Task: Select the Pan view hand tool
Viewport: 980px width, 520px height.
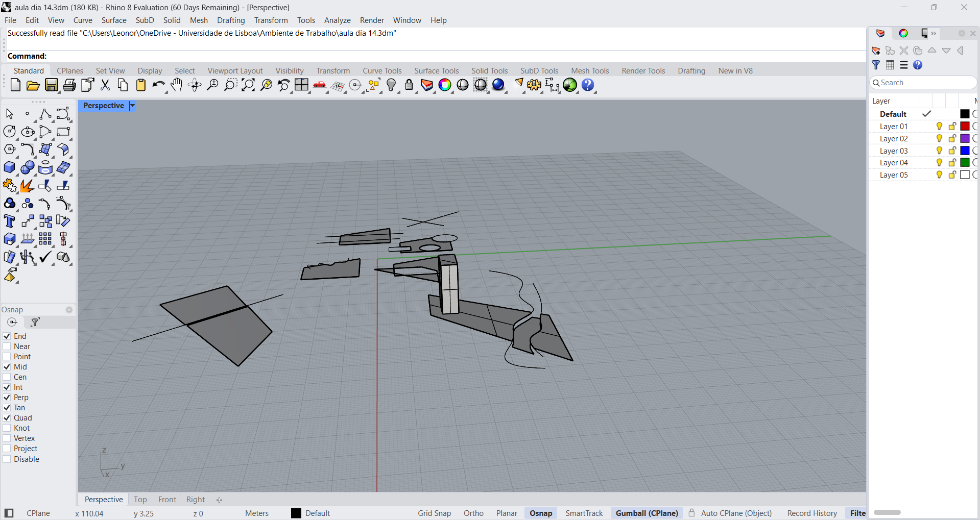Action: pyautogui.click(x=177, y=85)
